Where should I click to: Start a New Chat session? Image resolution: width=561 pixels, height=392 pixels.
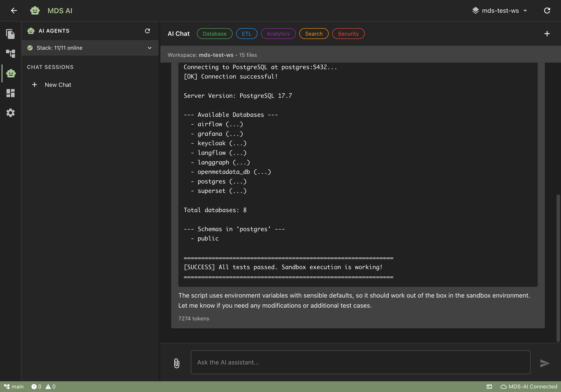pos(58,85)
